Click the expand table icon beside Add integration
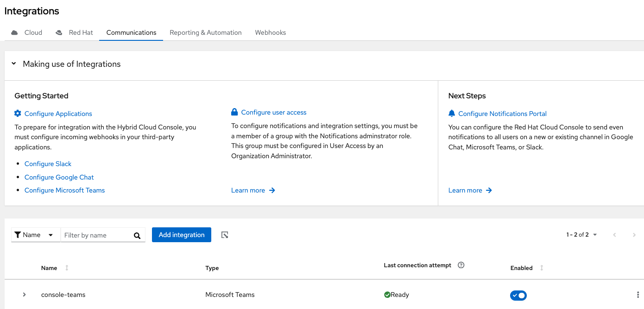 click(225, 235)
